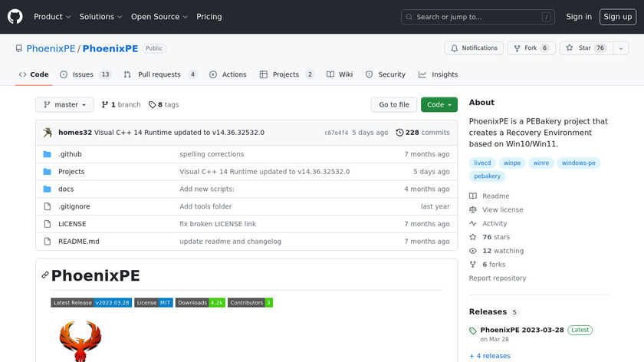The height and width of the screenshot is (362, 644).
Task: Click the PhoenixPE phoenix logo image
Action: click(80, 341)
